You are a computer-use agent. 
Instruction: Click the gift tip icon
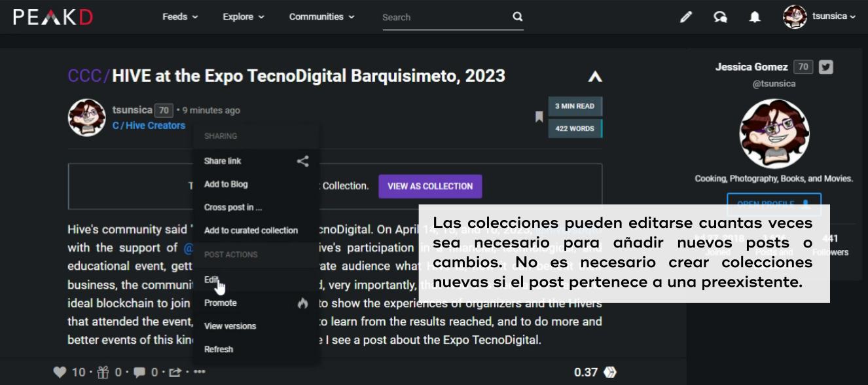tap(103, 373)
